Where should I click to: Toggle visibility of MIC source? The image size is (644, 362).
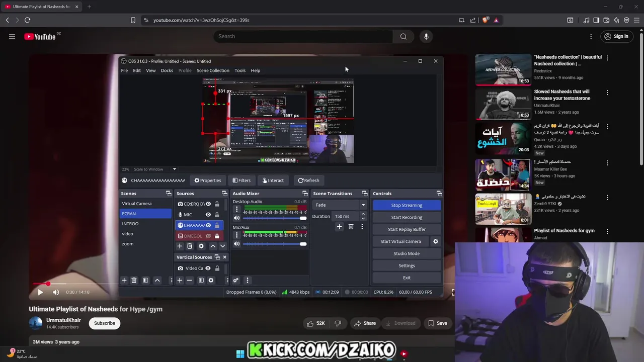click(x=208, y=215)
